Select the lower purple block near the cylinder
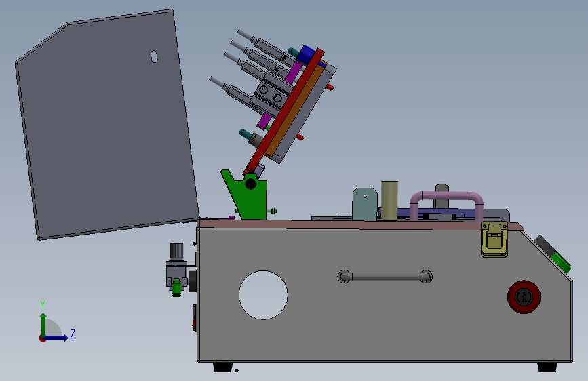 [264, 121]
